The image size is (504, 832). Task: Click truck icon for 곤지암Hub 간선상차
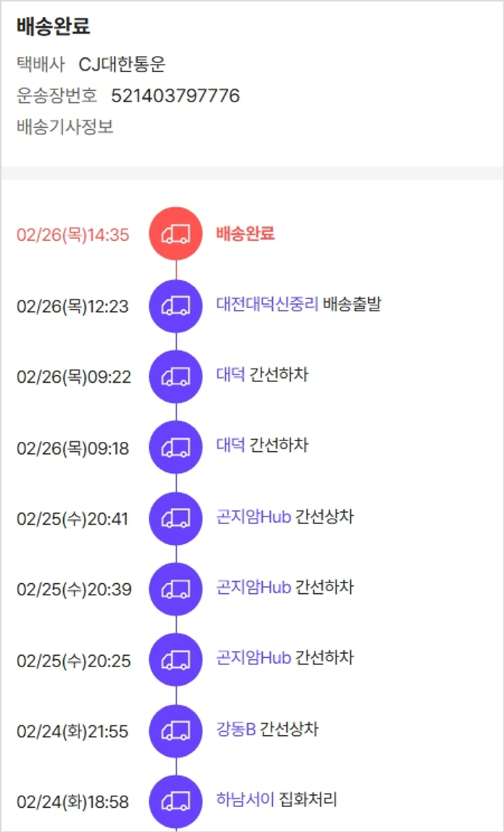[x=175, y=519]
